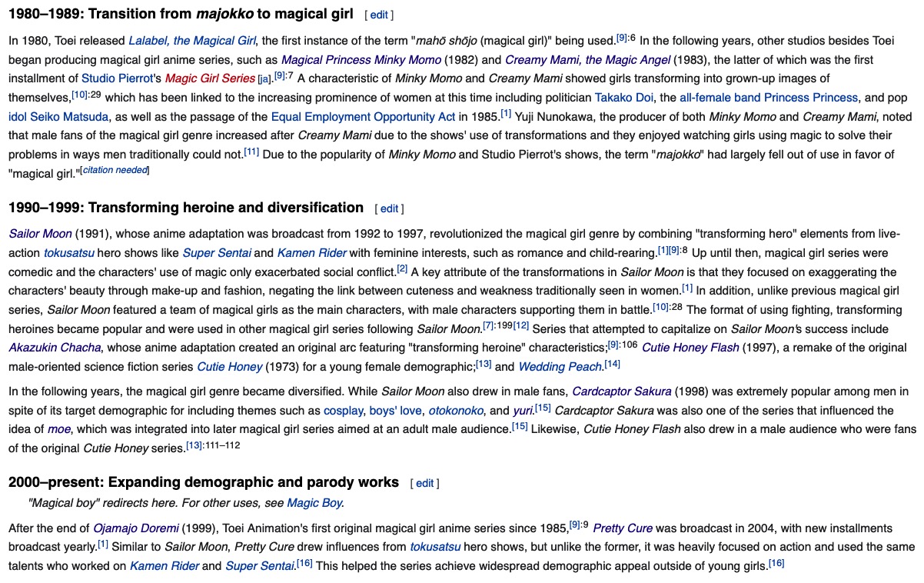Click 2000–present Expanding demographic heading

pos(204,482)
